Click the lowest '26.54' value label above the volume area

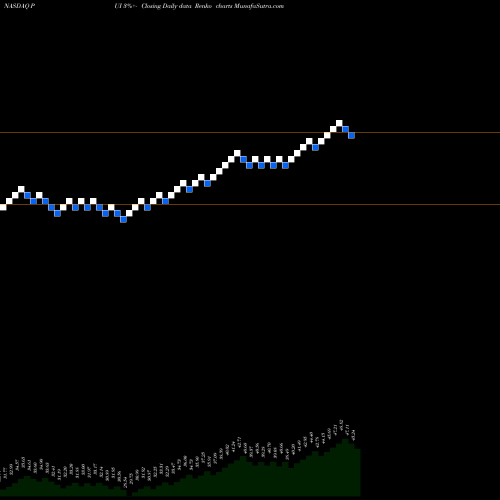click(x=125, y=482)
